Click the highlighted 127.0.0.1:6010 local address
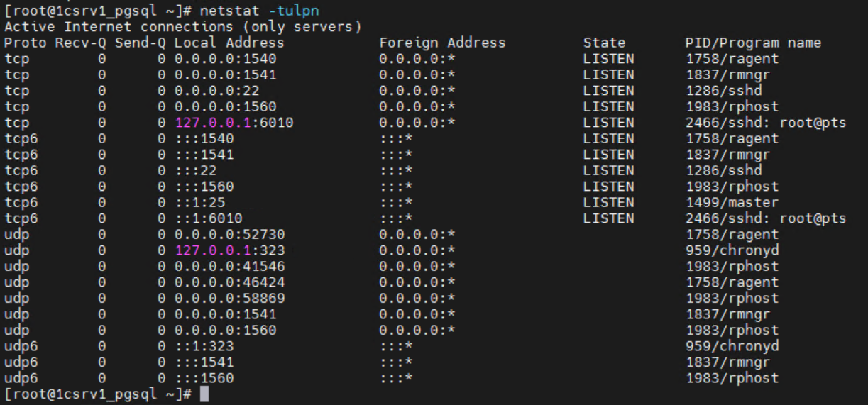Image resolution: width=868 pixels, height=405 pixels. coord(234,123)
